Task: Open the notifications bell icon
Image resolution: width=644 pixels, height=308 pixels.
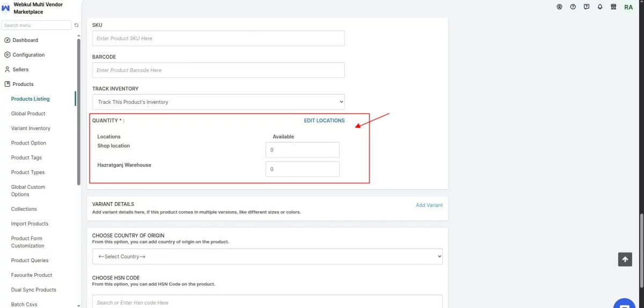Action: coord(600,7)
